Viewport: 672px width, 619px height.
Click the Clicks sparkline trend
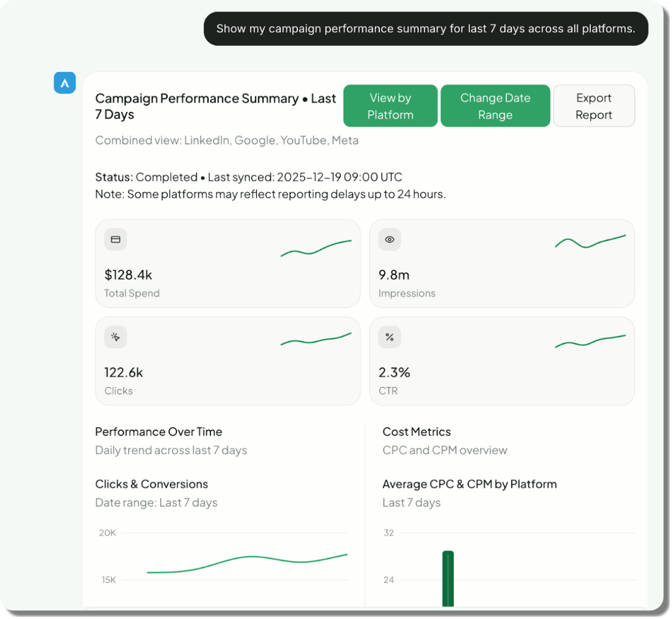pyautogui.click(x=316, y=340)
